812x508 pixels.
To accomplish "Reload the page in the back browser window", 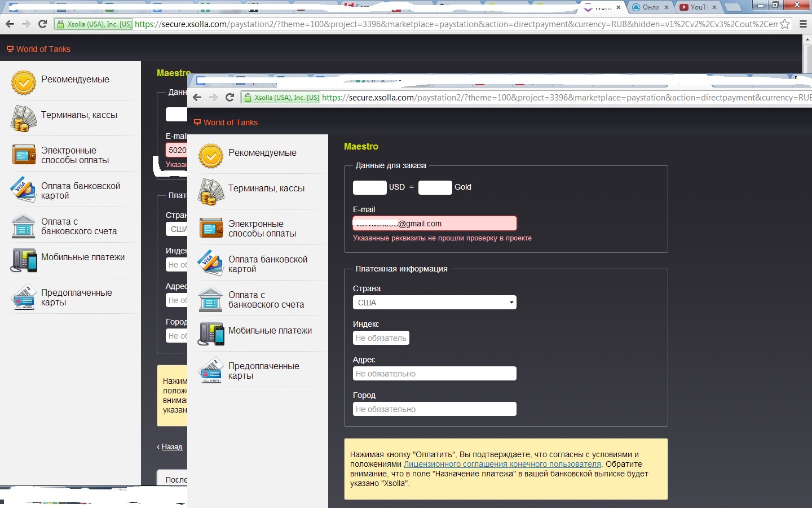I will click(x=42, y=24).
